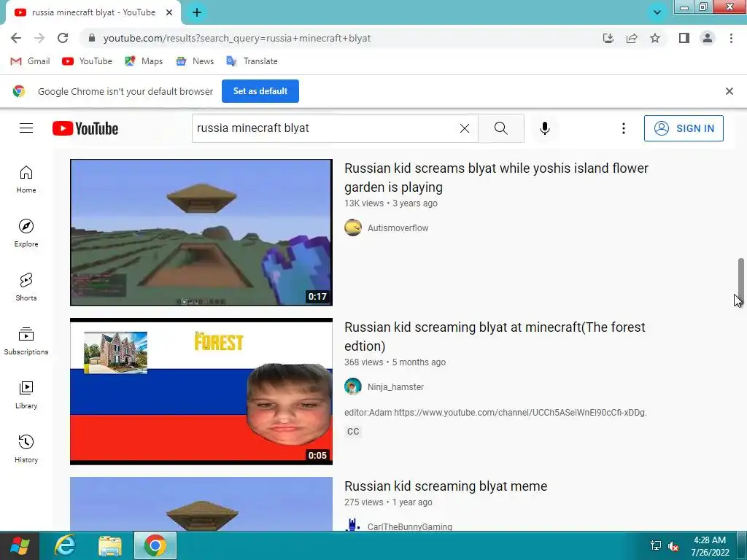Viewport: 747px width, 560px height.
Task: Click the YouTube logo
Action: click(x=85, y=128)
